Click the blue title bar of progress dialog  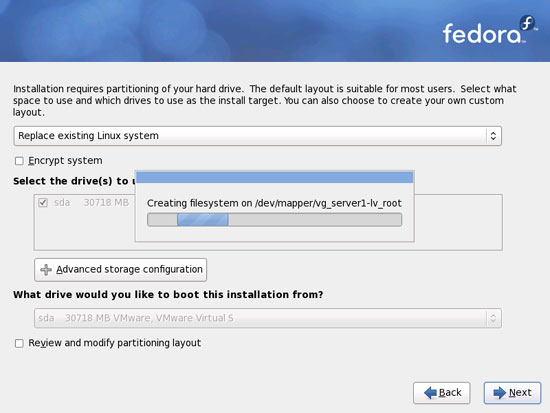(x=275, y=177)
